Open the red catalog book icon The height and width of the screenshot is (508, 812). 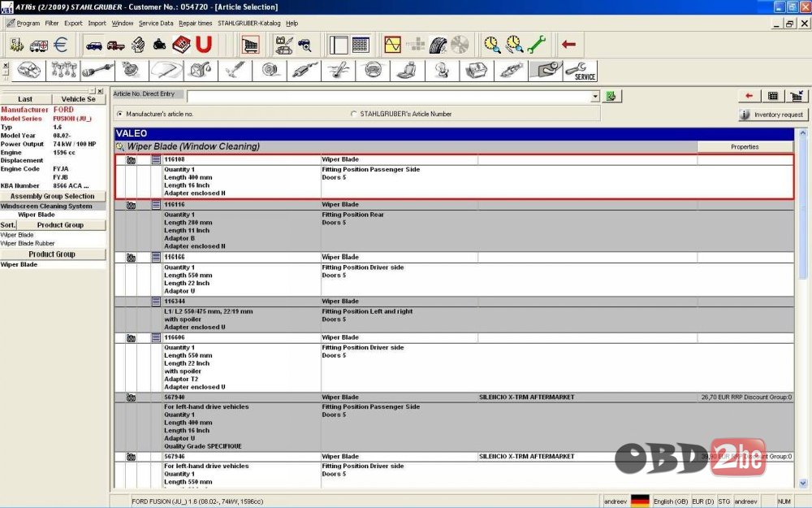click(x=181, y=45)
